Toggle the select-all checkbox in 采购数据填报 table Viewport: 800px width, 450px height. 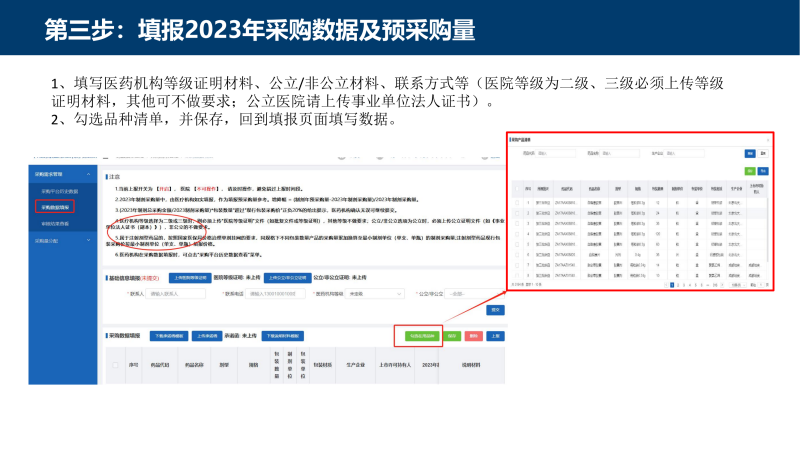[115, 366]
